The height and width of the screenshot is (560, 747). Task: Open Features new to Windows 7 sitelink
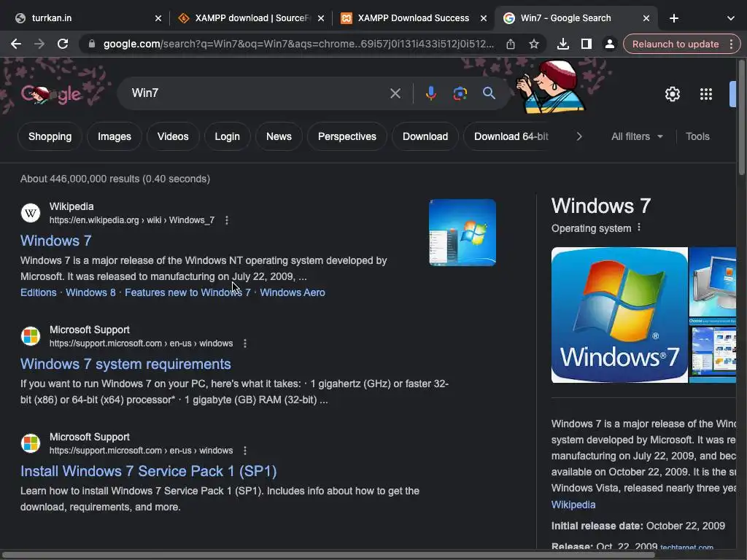[x=187, y=292]
